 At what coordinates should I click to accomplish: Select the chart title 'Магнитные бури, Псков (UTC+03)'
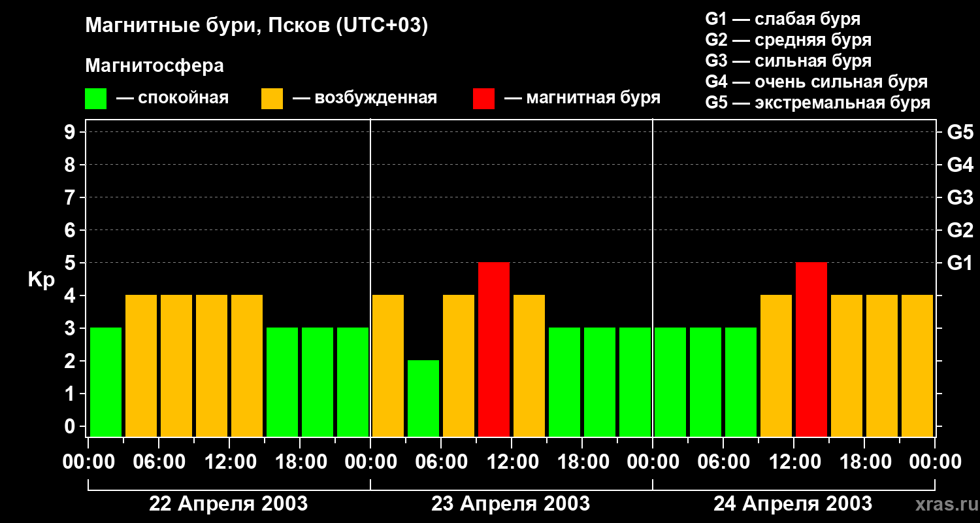(x=257, y=26)
